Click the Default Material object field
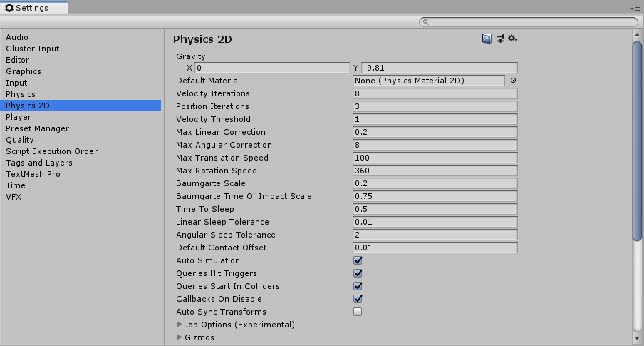Screen dimensions: 644x346 click(x=429, y=81)
